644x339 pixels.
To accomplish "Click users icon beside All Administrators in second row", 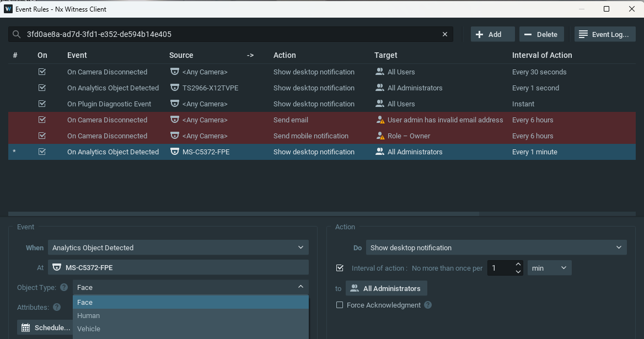I will pos(379,88).
